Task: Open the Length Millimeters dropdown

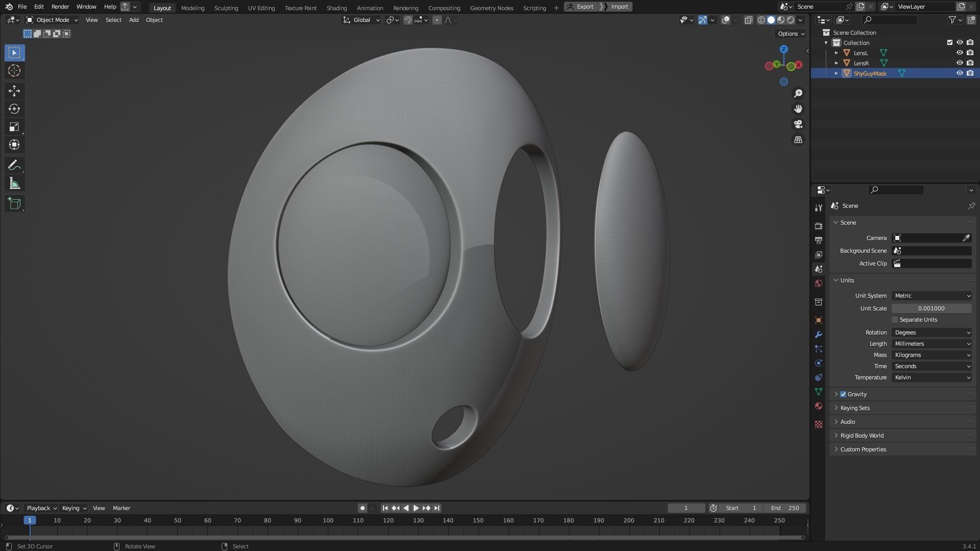Action: [x=931, y=344]
